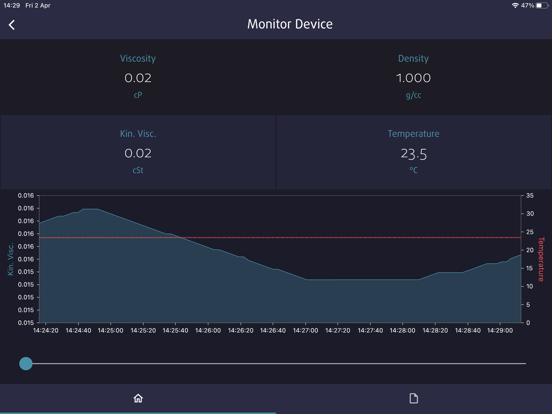552x414 pixels.
Task: Select the Density 1.000 g/cc tile
Action: click(414, 77)
